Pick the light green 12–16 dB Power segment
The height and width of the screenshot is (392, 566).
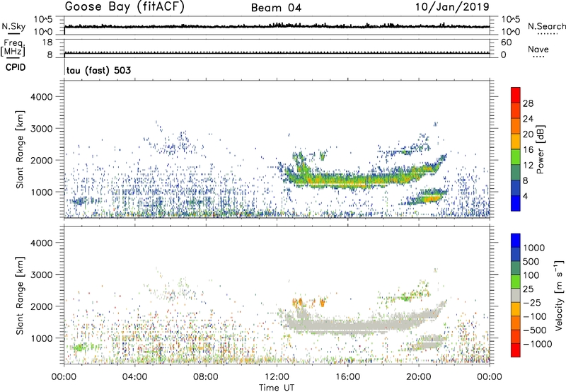point(516,157)
